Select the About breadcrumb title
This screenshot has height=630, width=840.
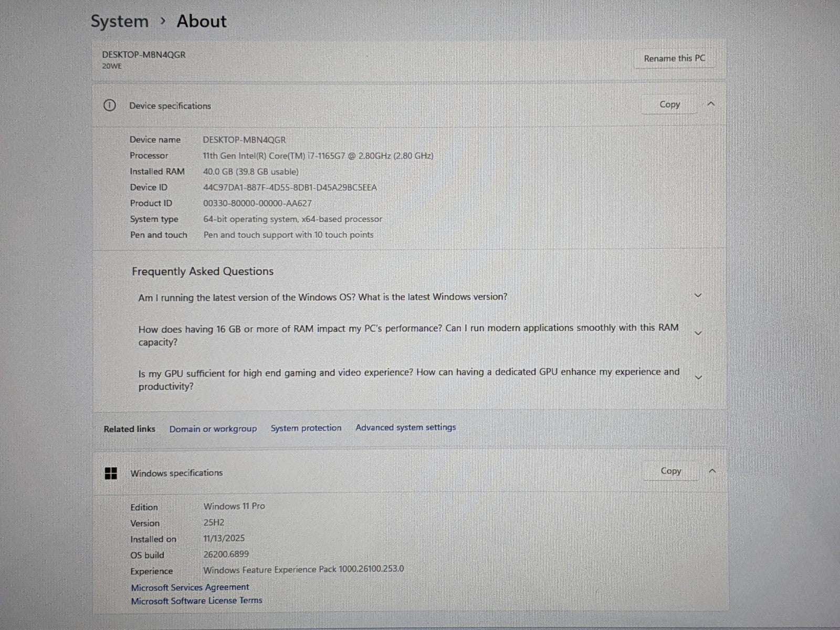pyautogui.click(x=202, y=22)
